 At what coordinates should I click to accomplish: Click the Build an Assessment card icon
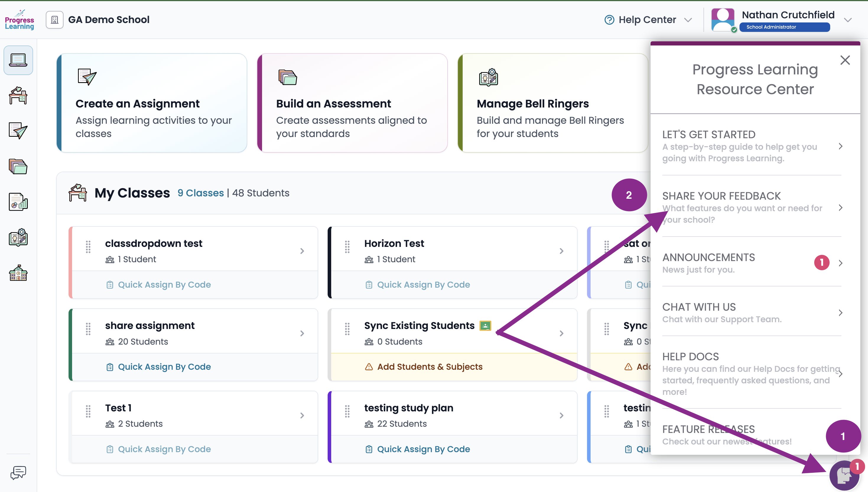pyautogui.click(x=287, y=77)
